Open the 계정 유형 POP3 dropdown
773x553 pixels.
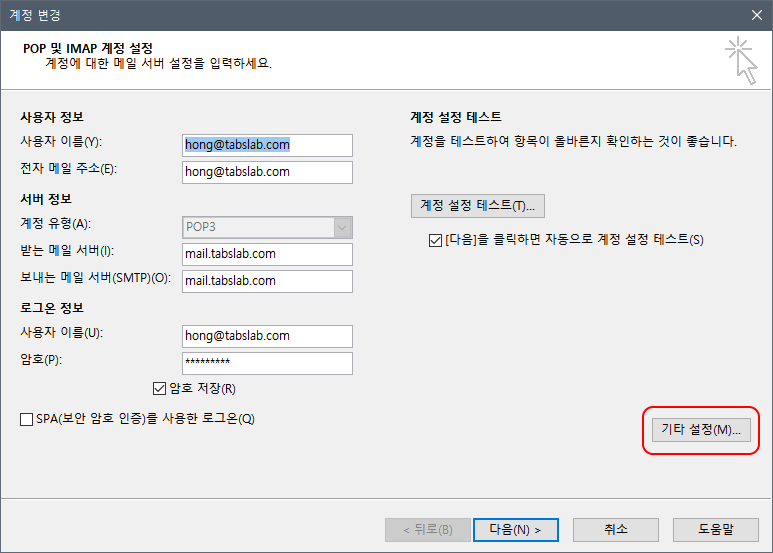[x=267, y=227]
